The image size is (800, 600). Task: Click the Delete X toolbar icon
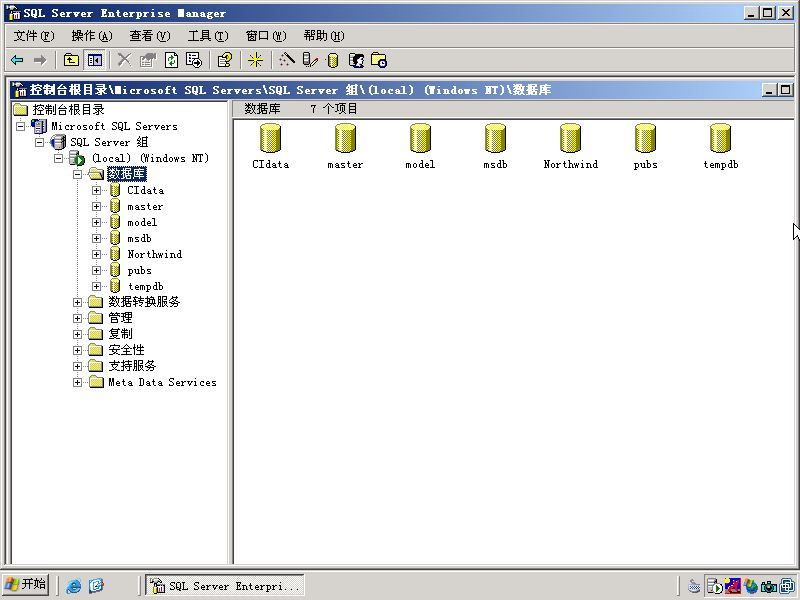pos(124,60)
